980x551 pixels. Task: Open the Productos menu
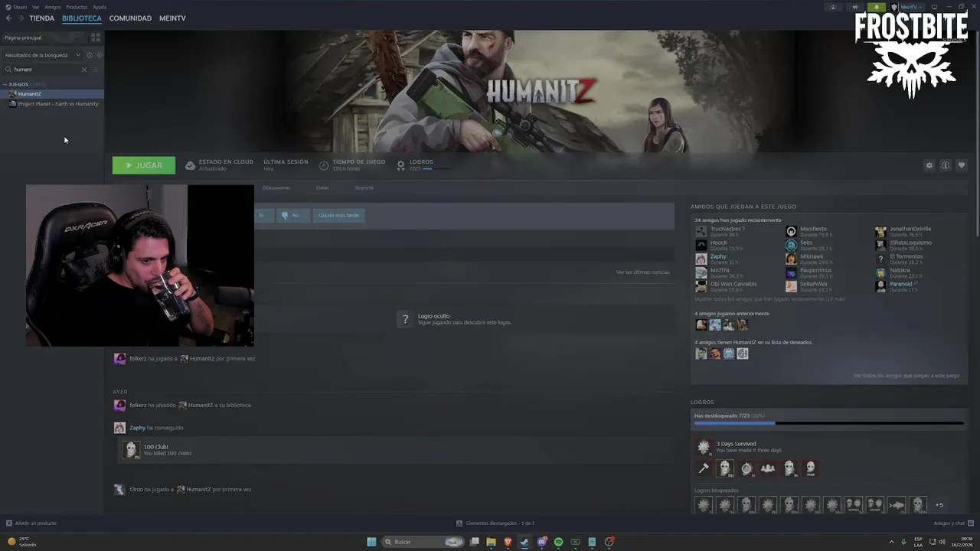77,7
